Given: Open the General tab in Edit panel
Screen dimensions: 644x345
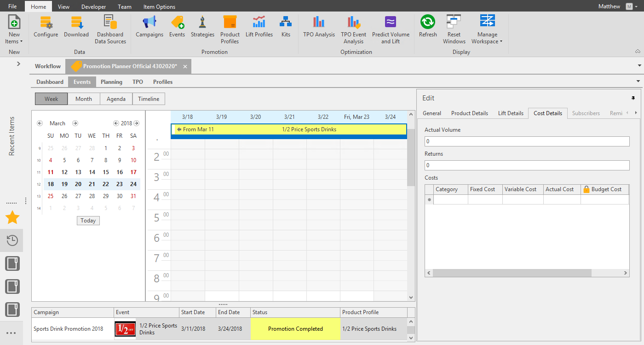Looking at the screenshot, I should 432,113.
